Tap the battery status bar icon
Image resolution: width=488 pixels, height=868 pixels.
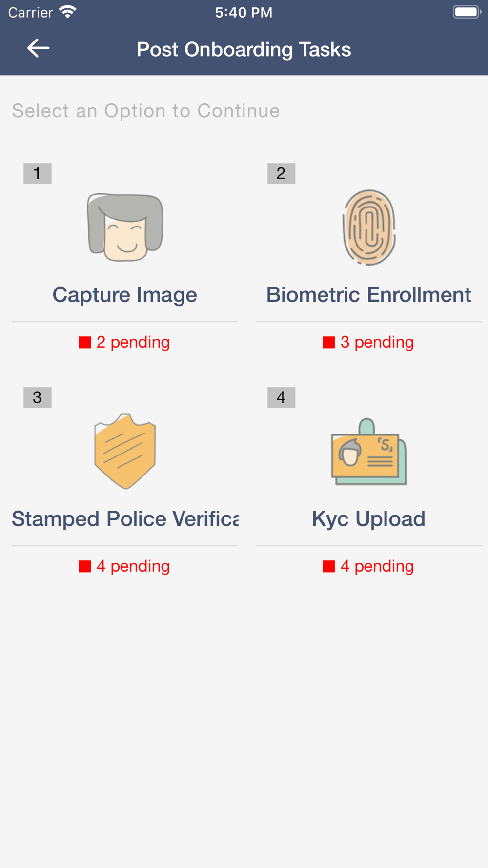(x=467, y=12)
